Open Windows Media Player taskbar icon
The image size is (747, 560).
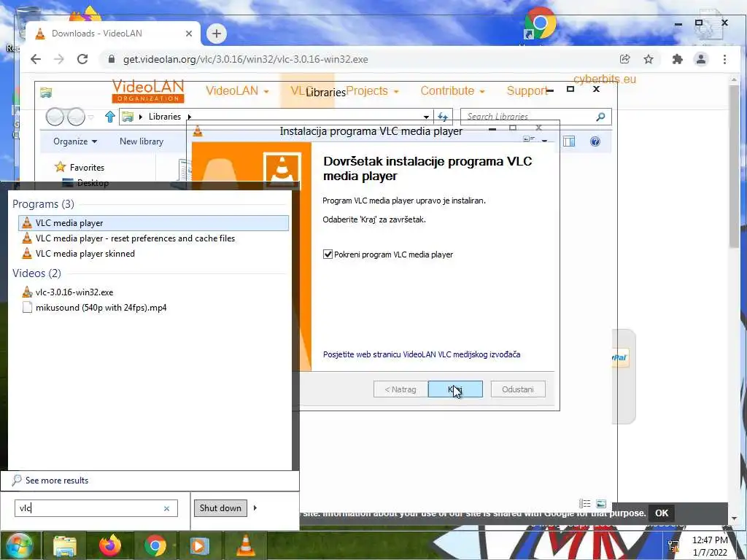coord(200,545)
